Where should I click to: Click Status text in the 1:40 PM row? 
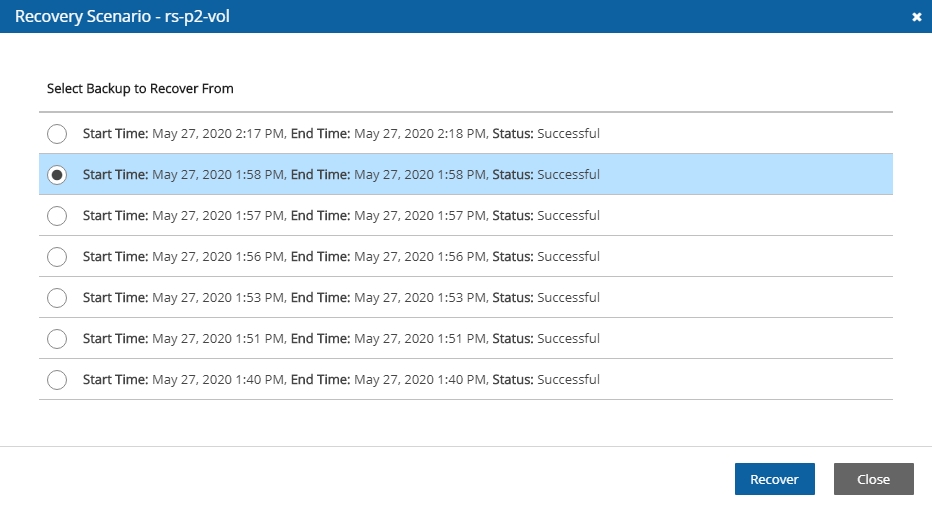546,380
